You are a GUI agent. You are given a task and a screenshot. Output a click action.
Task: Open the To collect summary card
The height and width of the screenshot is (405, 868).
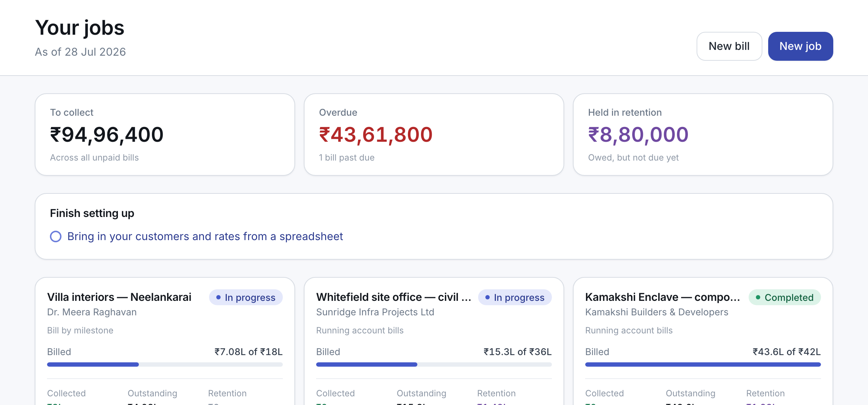click(x=165, y=135)
